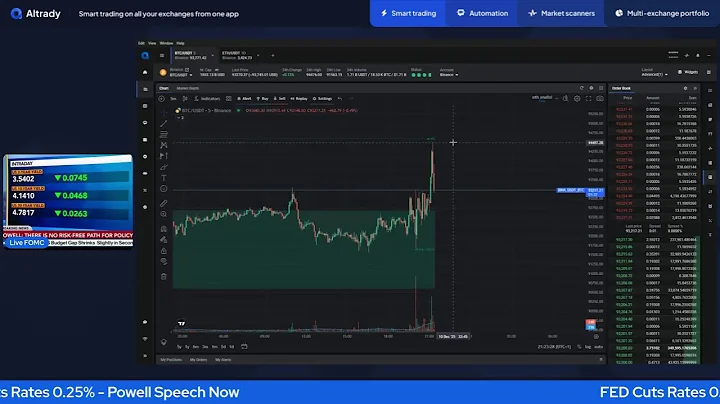Open the go-to-date calendar icon

[244, 347]
